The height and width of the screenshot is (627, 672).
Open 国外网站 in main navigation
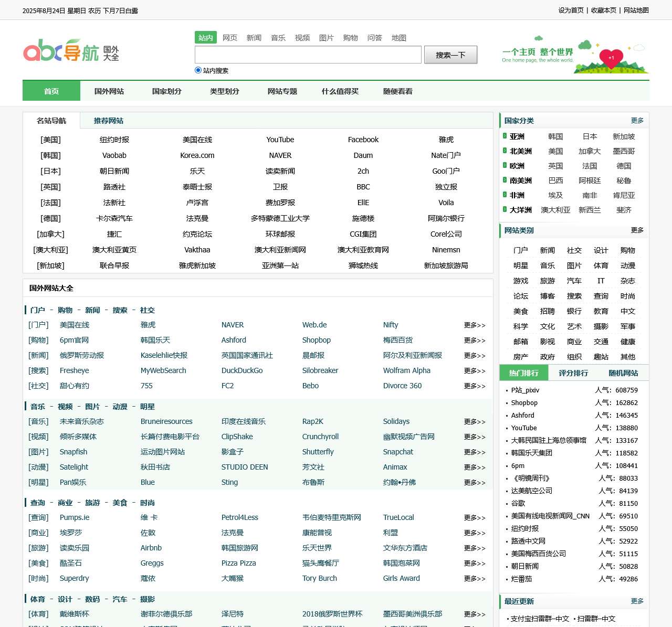[x=109, y=91]
